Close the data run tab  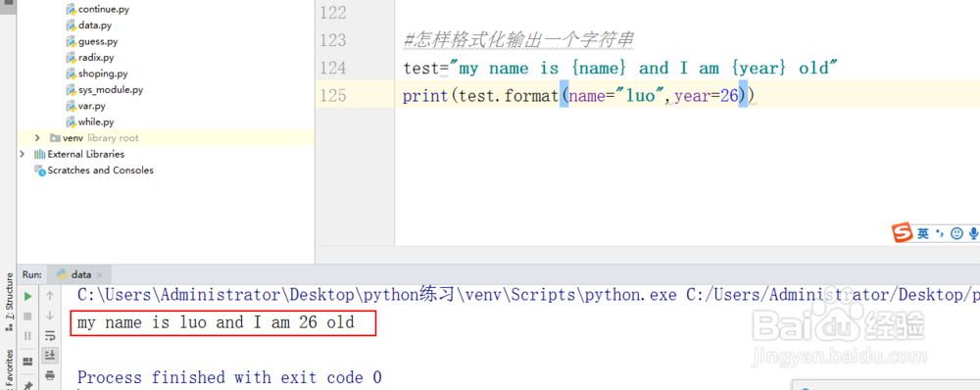point(99,275)
